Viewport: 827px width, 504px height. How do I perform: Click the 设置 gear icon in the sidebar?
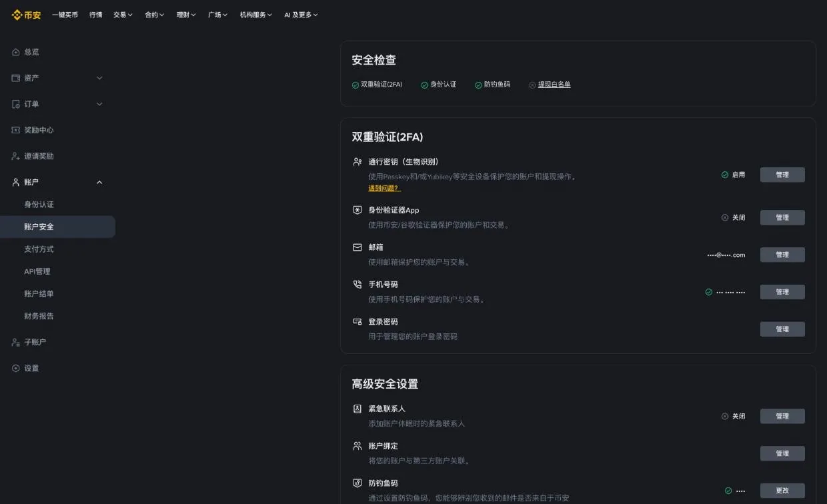pyautogui.click(x=16, y=368)
